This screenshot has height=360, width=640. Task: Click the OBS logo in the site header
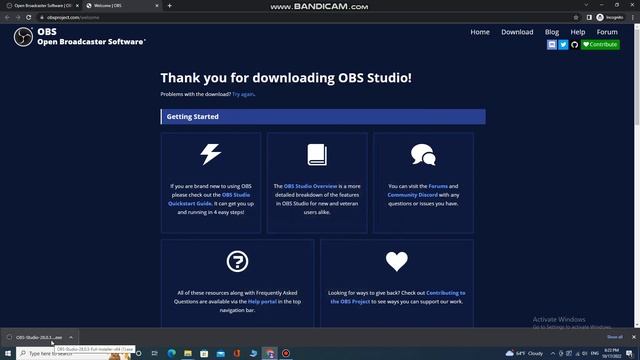(23, 37)
